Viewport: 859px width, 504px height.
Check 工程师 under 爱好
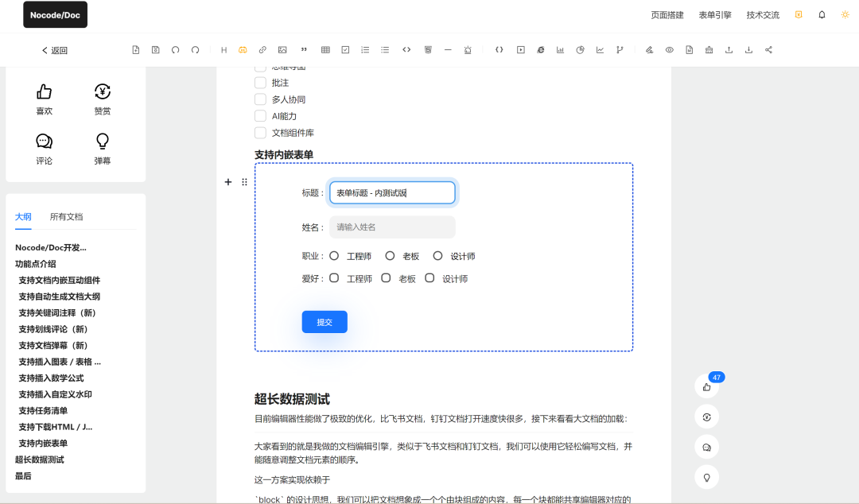point(333,278)
